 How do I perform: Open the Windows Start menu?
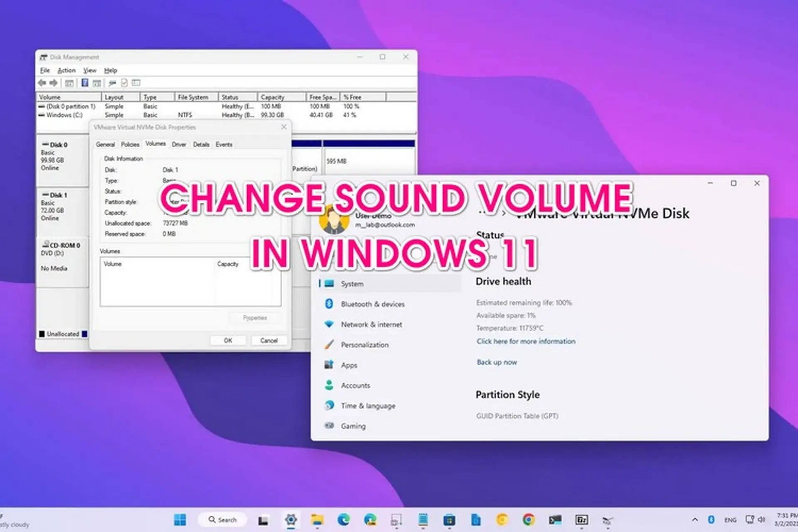tap(180, 520)
